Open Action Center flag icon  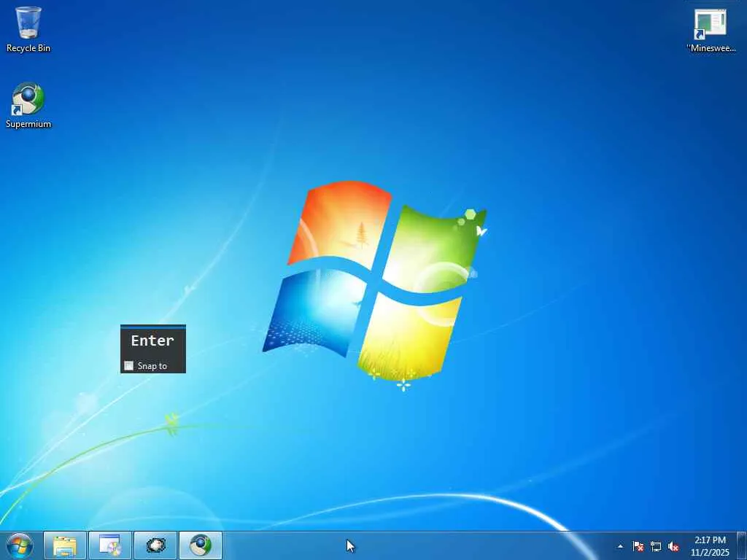638,546
